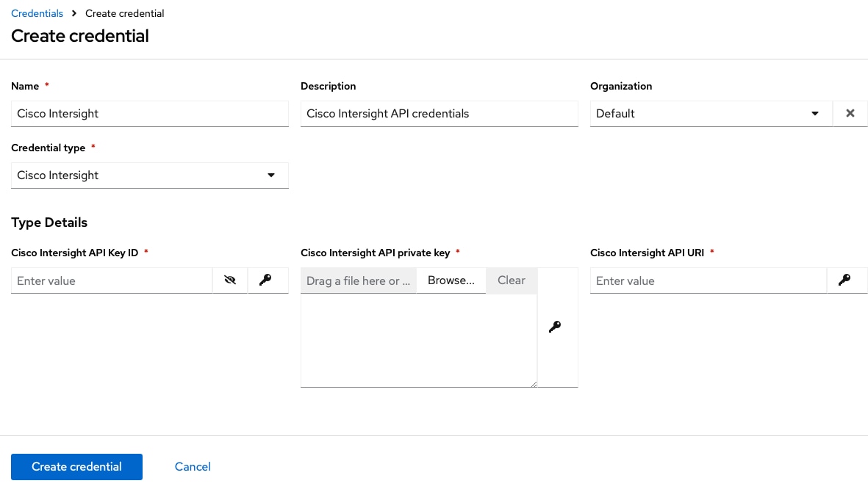868x489 pixels.
Task: Toggle visibility of API Key ID value
Action: 230,280
